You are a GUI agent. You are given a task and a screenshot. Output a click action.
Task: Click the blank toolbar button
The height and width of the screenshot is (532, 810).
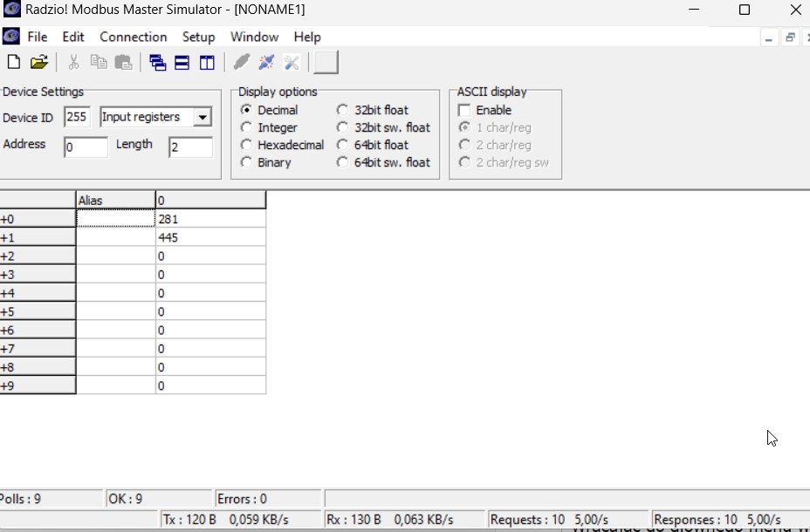[326, 62]
